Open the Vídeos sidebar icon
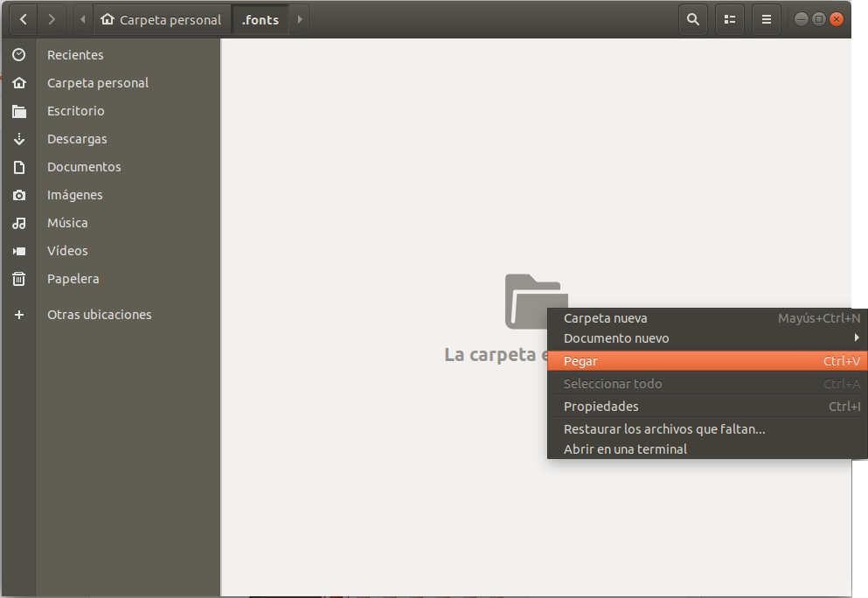The height and width of the screenshot is (598, 868). coord(18,250)
